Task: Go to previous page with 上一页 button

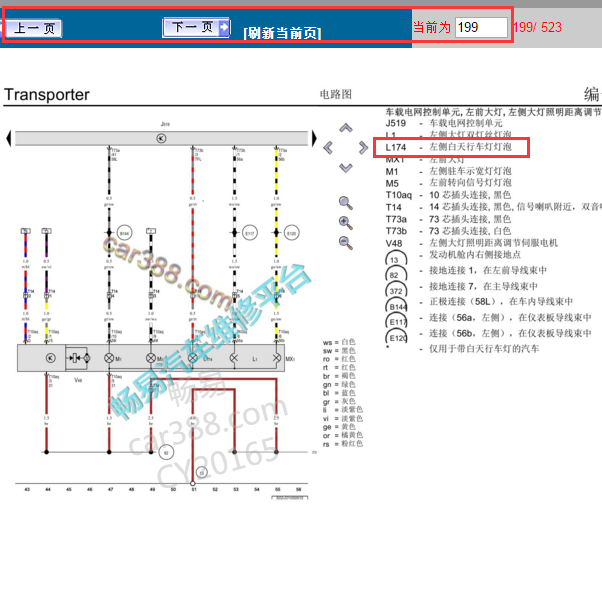Action: pyautogui.click(x=34, y=28)
